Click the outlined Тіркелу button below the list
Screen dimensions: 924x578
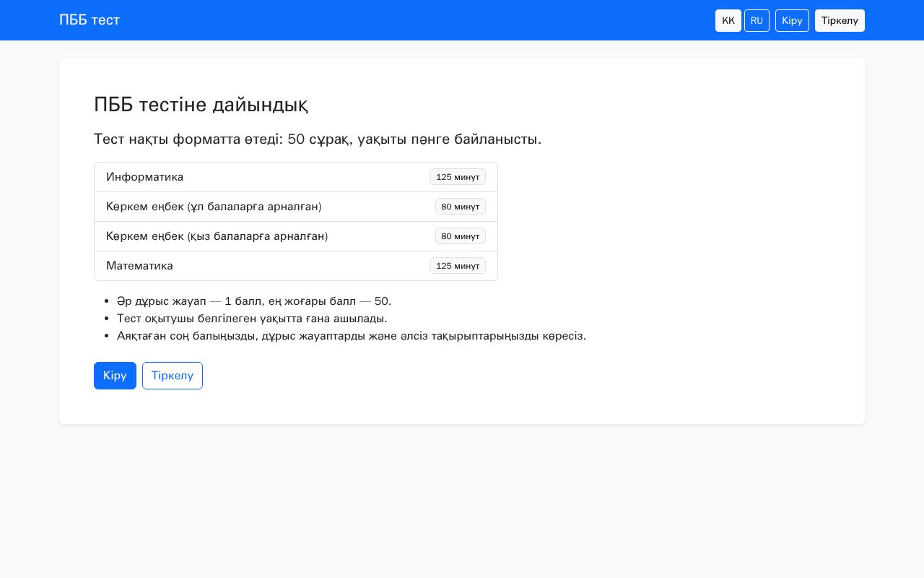point(173,376)
